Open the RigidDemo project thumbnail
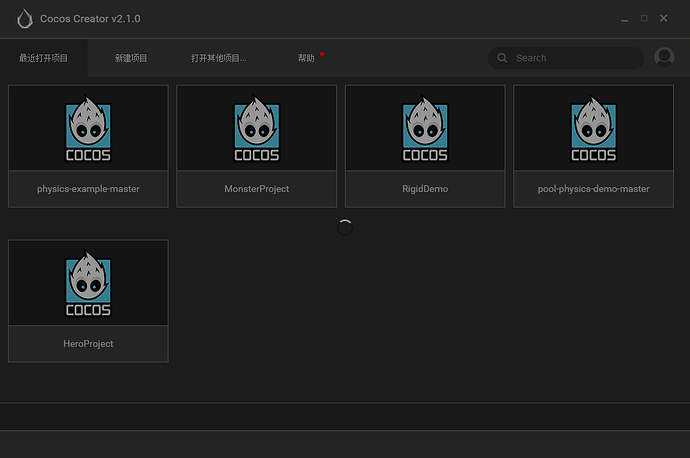The image size is (690, 458). [x=425, y=128]
